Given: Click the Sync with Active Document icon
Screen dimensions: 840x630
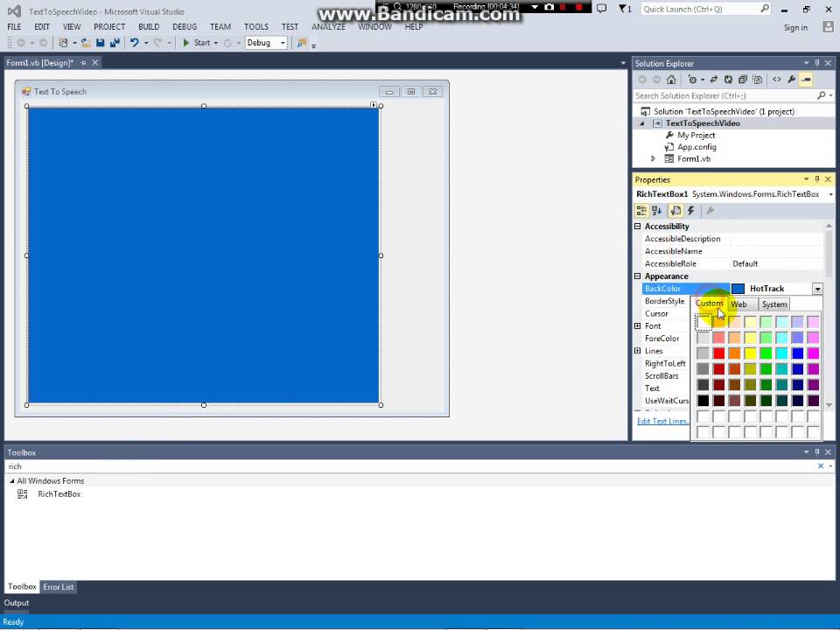Looking at the screenshot, I should (714, 80).
